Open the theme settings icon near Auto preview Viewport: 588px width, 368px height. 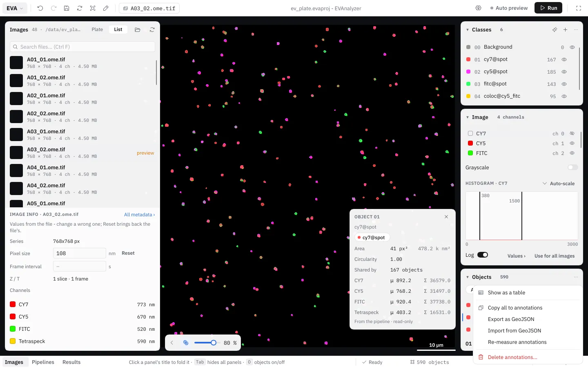(x=479, y=8)
